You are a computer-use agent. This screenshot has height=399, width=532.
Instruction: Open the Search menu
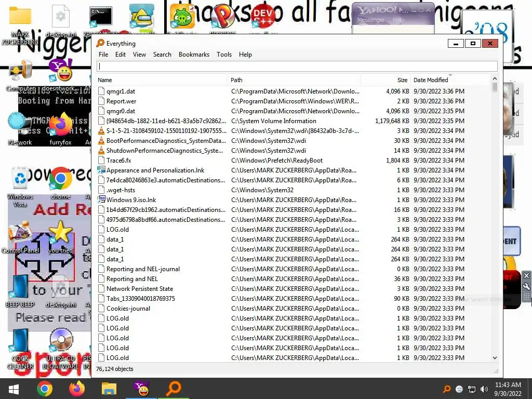tap(162, 55)
